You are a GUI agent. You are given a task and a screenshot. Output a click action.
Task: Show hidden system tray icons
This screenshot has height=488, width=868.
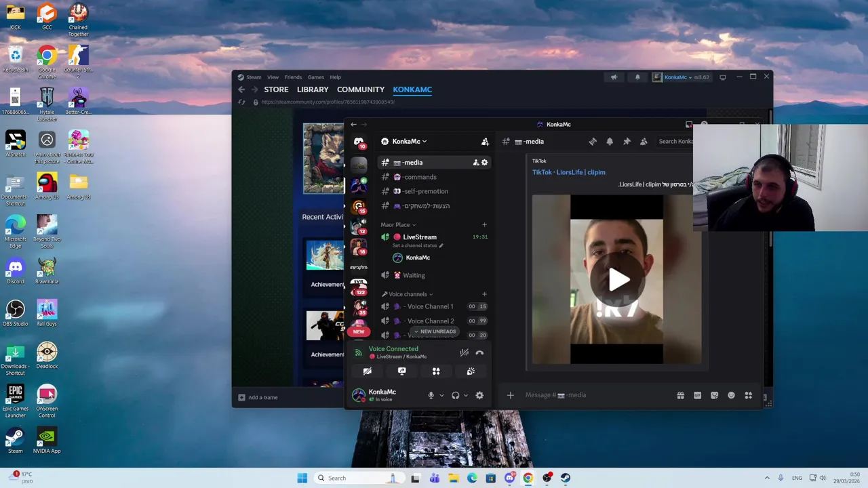767,478
